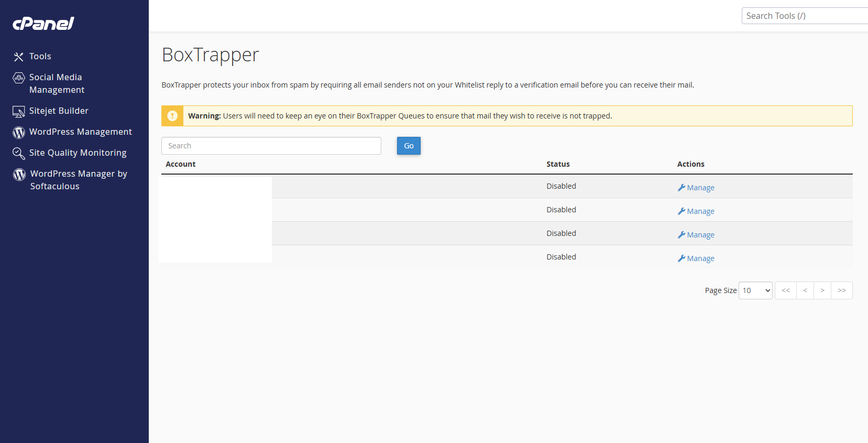Image resolution: width=868 pixels, height=443 pixels.
Task: Manage the third account row
Action: click(x=696, y=235)
